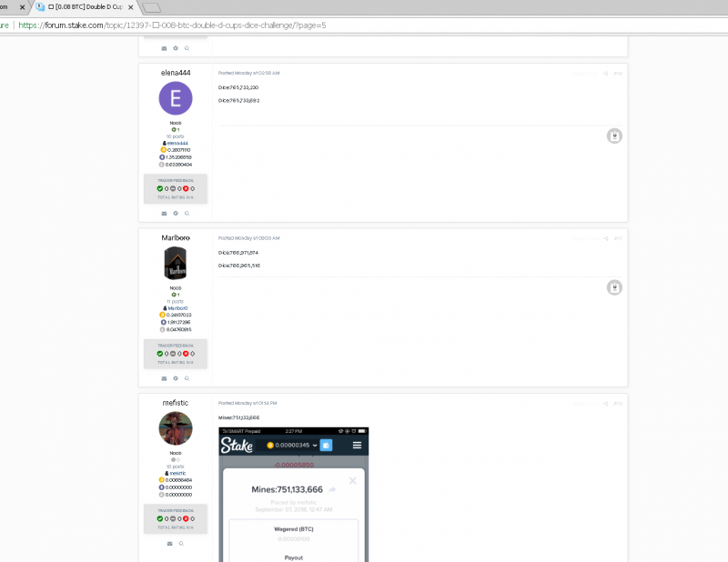Click mefistic's round avatar picture
This screenshot has height=562, width=728.
(x=176, y=428)
